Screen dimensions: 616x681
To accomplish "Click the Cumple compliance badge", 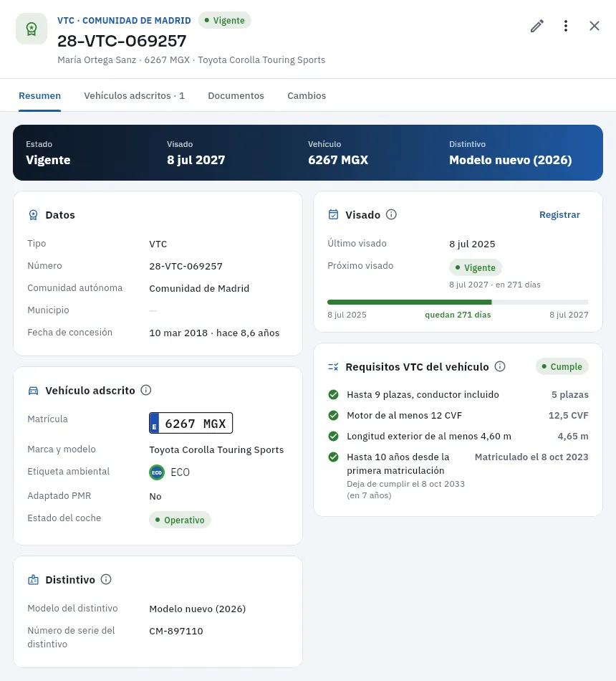I will [x=562, y=366].
